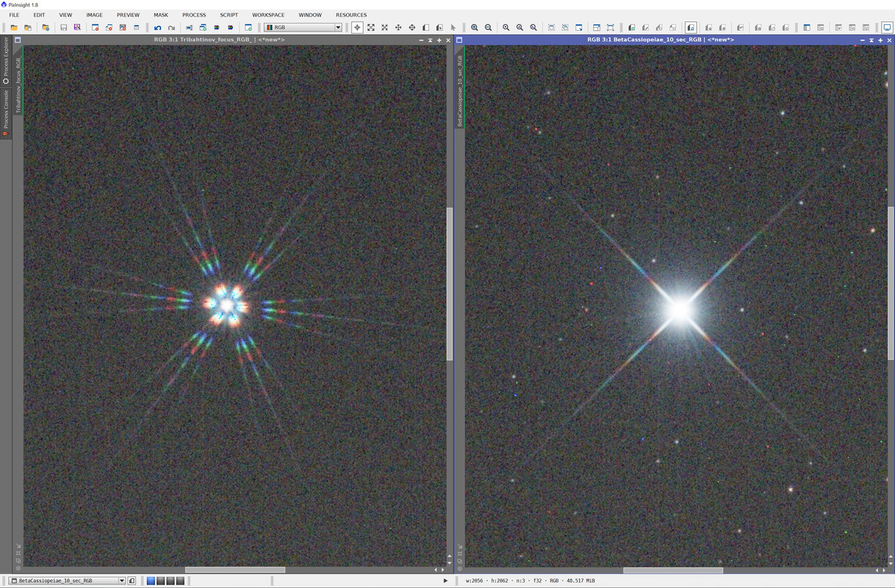Click the '48.517 MiB' status text
Image resolution: width=895 pixels, height=588 pixels.
tap(581, 581)
